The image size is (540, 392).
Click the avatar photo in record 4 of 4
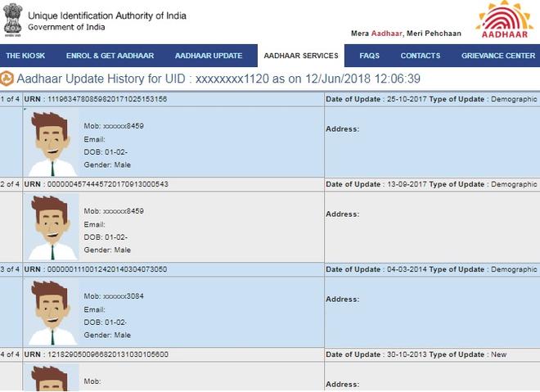pos(53,379)
